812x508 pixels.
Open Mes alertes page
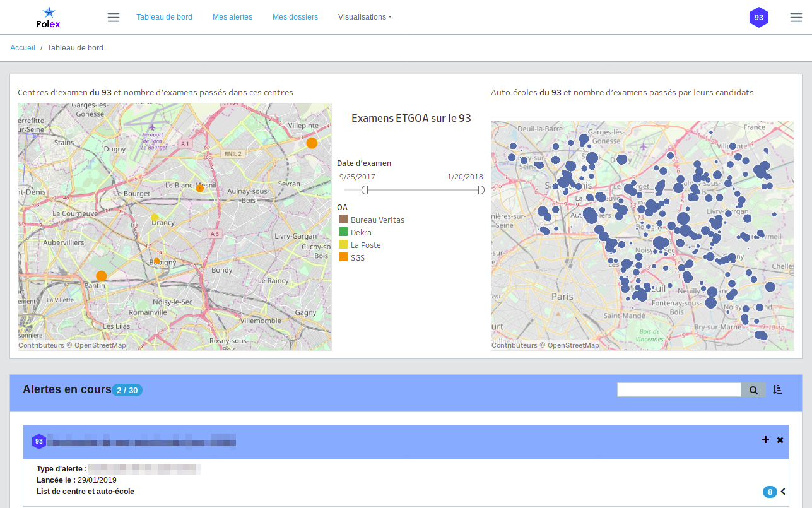point(232,17)
